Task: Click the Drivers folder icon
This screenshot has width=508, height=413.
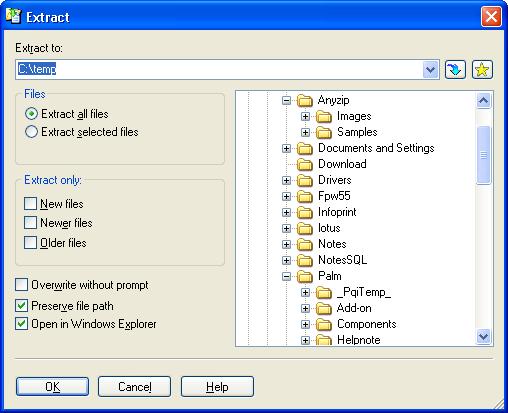Action: pos(305,180)
